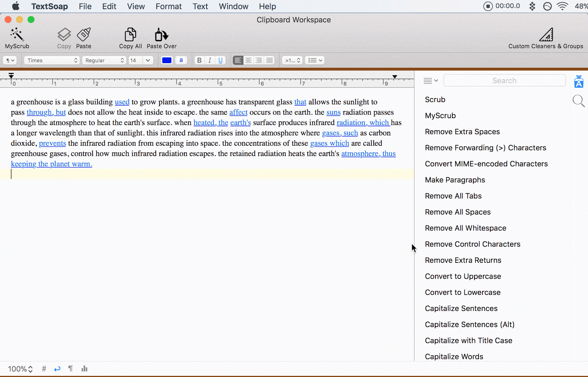Viewport: 588px width, 377px height.
Task: Center align the text
Action: (x=248, y=60)
